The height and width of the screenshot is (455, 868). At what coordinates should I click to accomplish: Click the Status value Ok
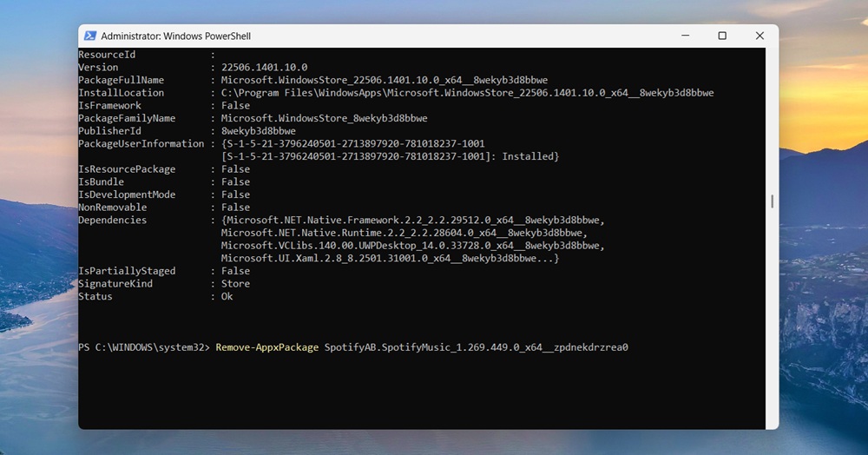click(x=227, y=297)
